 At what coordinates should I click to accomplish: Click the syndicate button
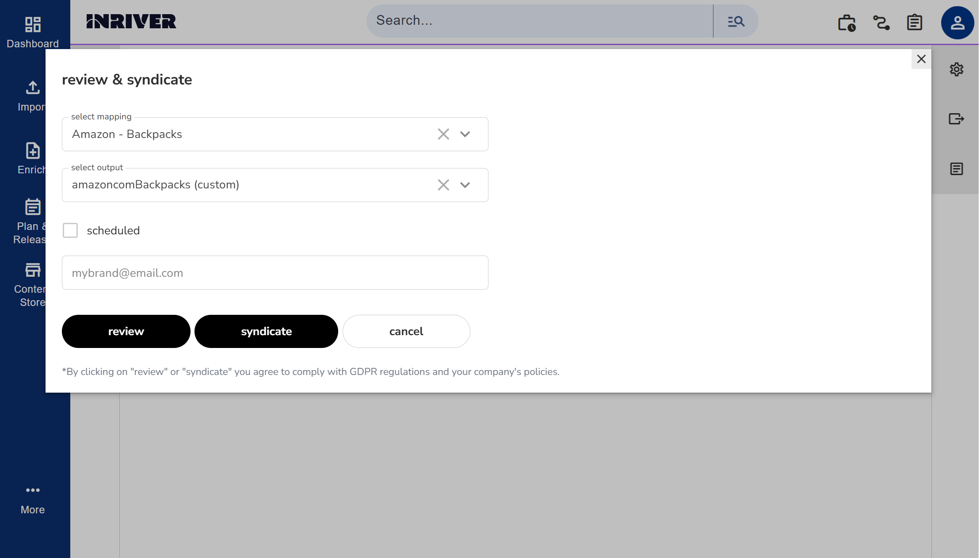tap(266, 331)
